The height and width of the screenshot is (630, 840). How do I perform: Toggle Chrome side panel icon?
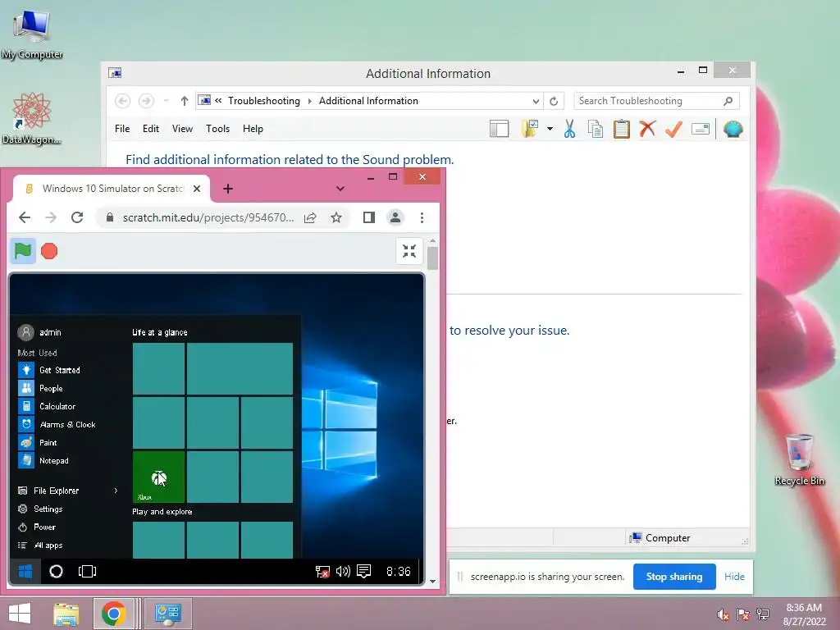tap(368, 217)
